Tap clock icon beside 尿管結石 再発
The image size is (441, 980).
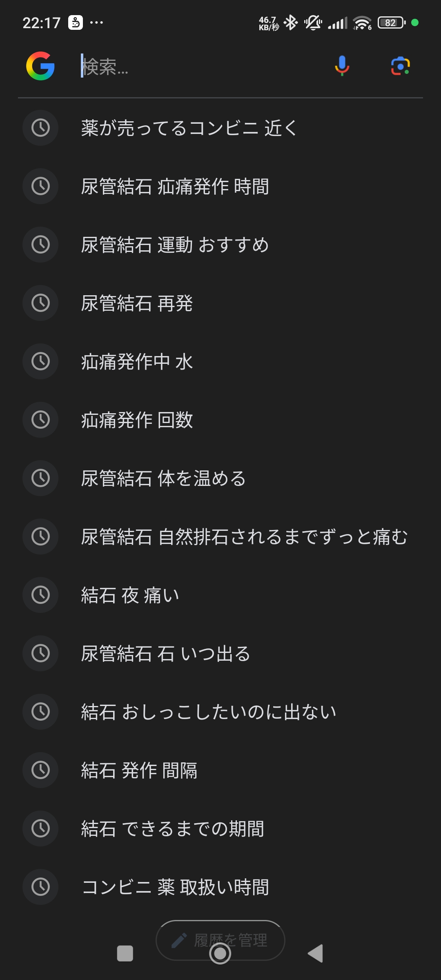point(40,303)
